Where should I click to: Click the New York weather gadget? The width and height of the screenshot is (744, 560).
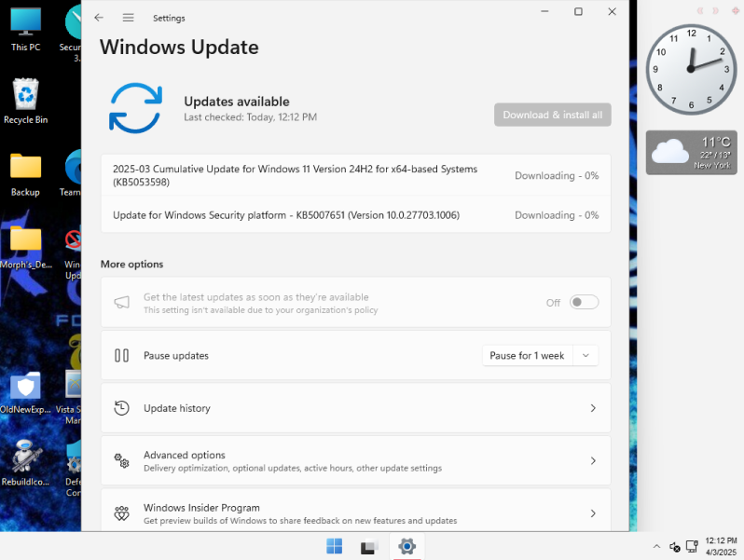[x=692, y=152]
